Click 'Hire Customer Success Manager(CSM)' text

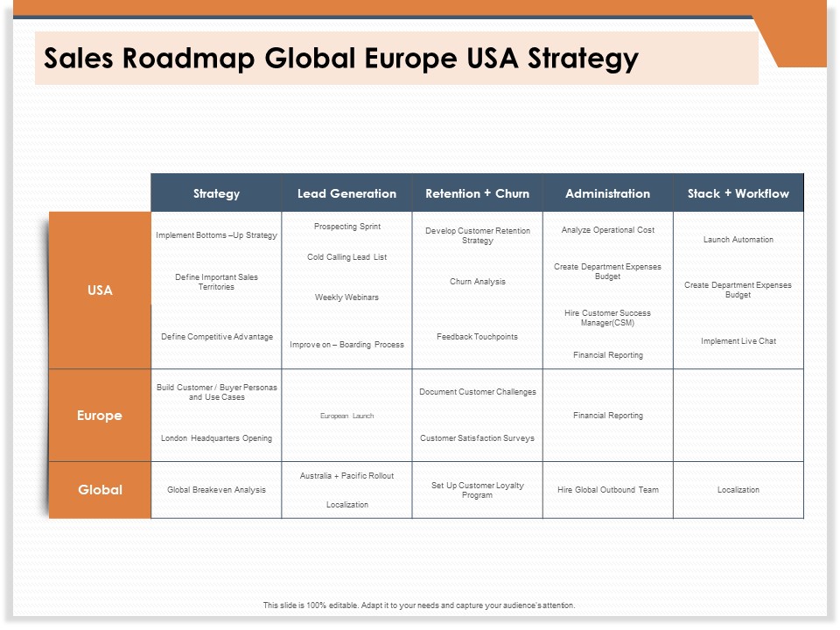[x=607, y=318]
